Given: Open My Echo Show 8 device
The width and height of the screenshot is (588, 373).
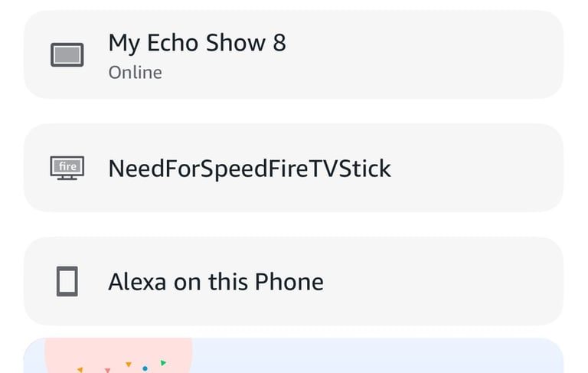Looking at the screenshot, I should tap(197, 43).
